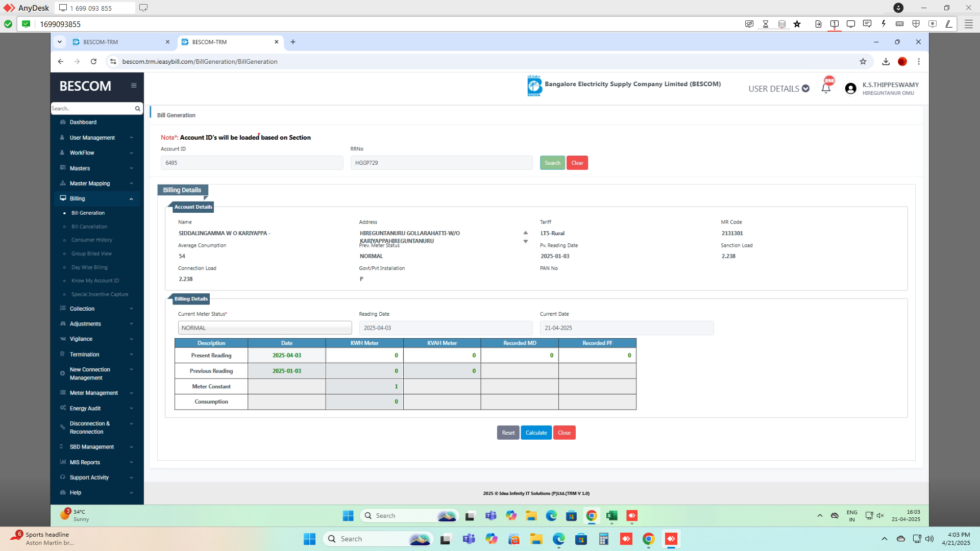This screenshot has width=980, height=551.
Task: Click the Address field scroll-down arrow
Action: 526,242
